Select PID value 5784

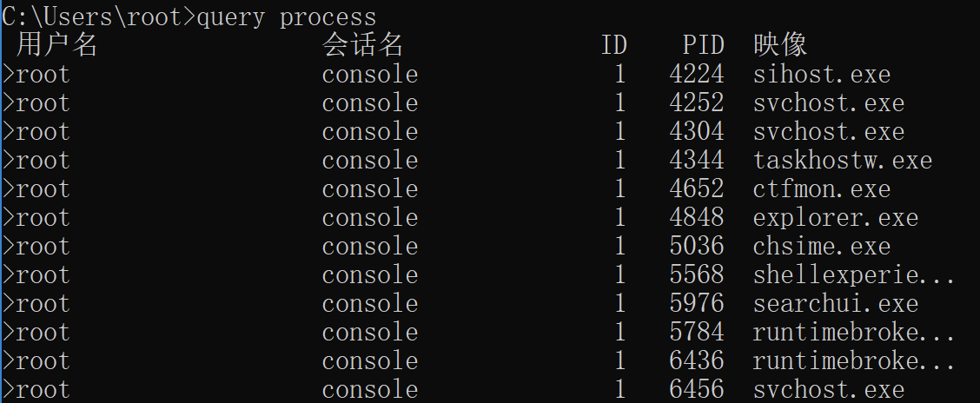coord(696,333)
